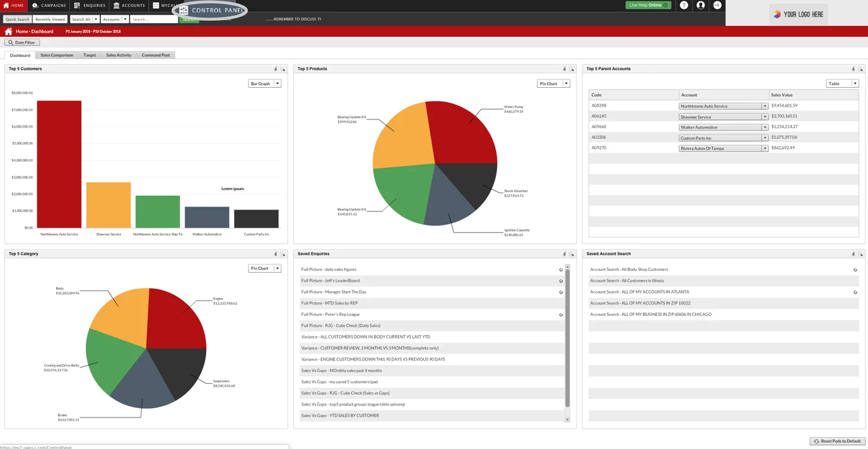Open 'Full Picture - MTD Sales by REP'
This screenshot has height=449, width=868.
(x=329, y=303)
